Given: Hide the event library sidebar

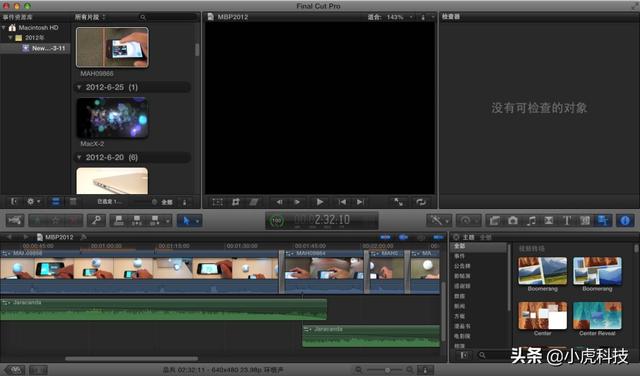Looking at the screenshot, I should [x=14, y=201].
